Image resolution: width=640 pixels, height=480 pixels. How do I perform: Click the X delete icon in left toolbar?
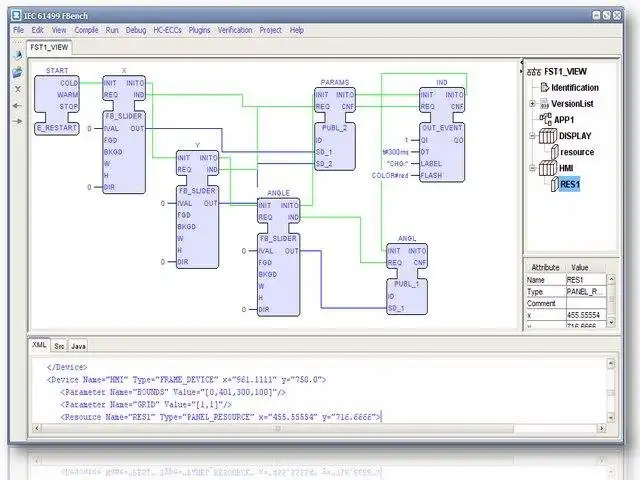tap(18, 89)
